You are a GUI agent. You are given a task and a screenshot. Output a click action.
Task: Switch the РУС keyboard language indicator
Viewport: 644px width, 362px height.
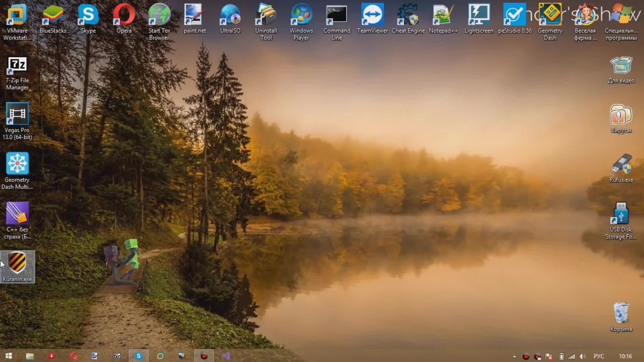click(x=599, y=356)
